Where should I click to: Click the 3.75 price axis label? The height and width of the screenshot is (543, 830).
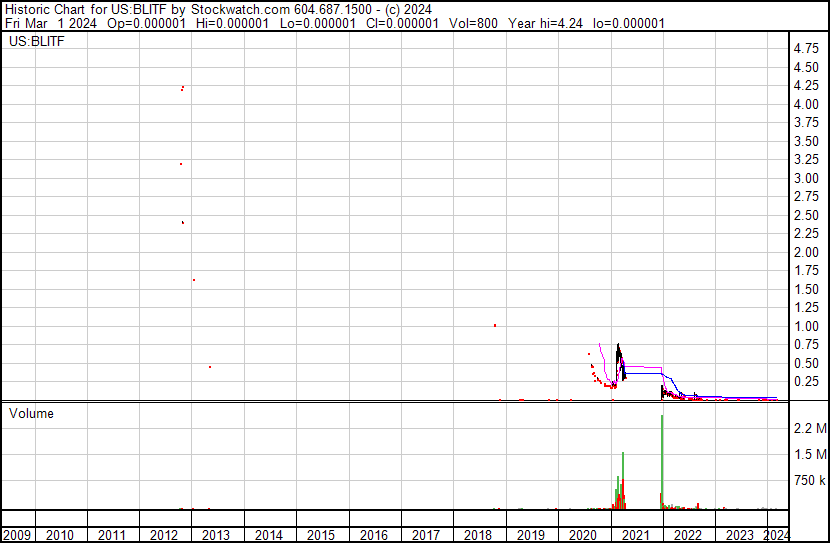point(806,122)
